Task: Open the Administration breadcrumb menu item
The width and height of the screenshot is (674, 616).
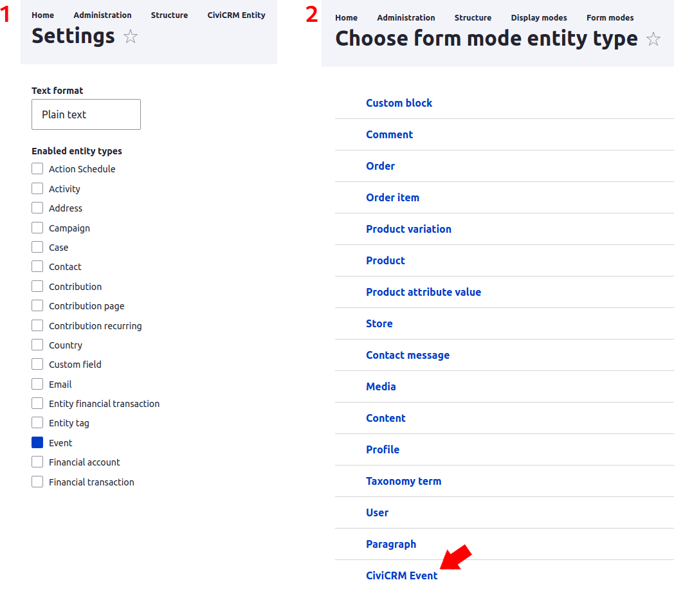Action: click(102, 15)
